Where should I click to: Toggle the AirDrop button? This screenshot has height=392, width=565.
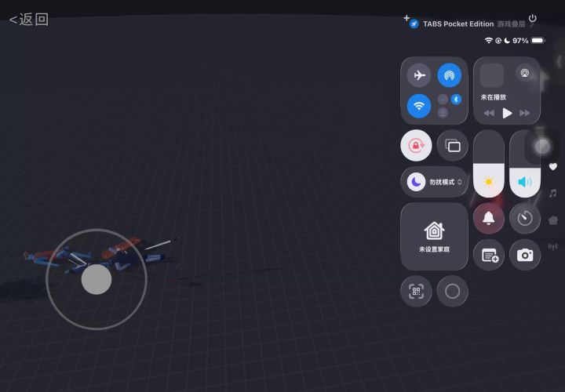[450, 75]
